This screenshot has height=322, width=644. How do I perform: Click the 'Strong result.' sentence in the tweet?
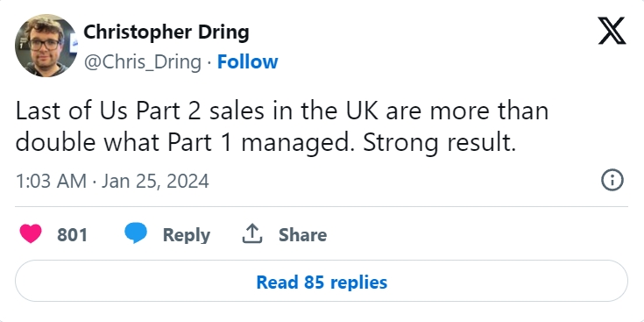pyautogui.click(x=440, y=144)
